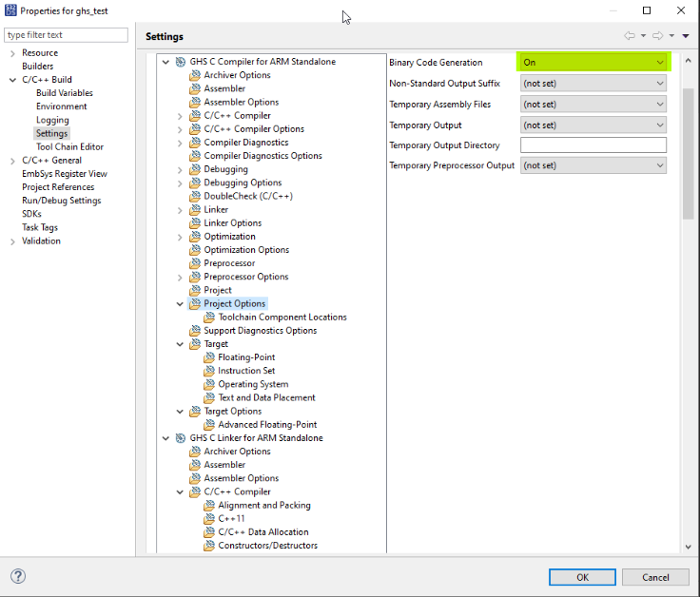Select Logging under C/C++ Build
Image resolution: width=700 pixels, height=597 pixels.
click(x=52, y=120)
